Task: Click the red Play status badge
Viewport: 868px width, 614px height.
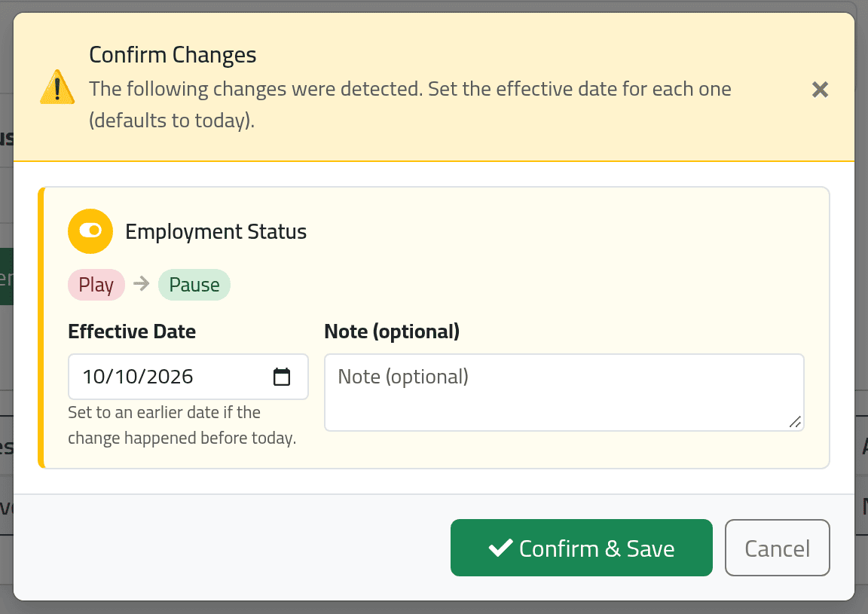Action: pos(96,285)
